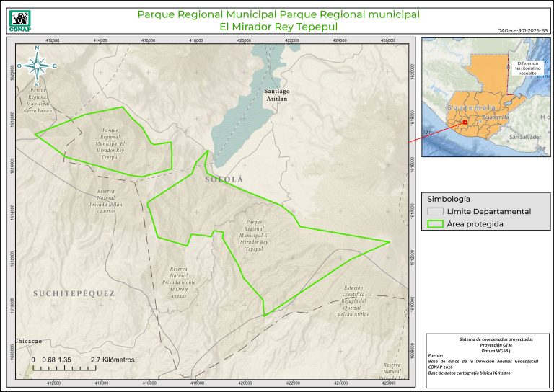Click the red location marker on inset map
This screenshot has height=392, width=554.
465,122
